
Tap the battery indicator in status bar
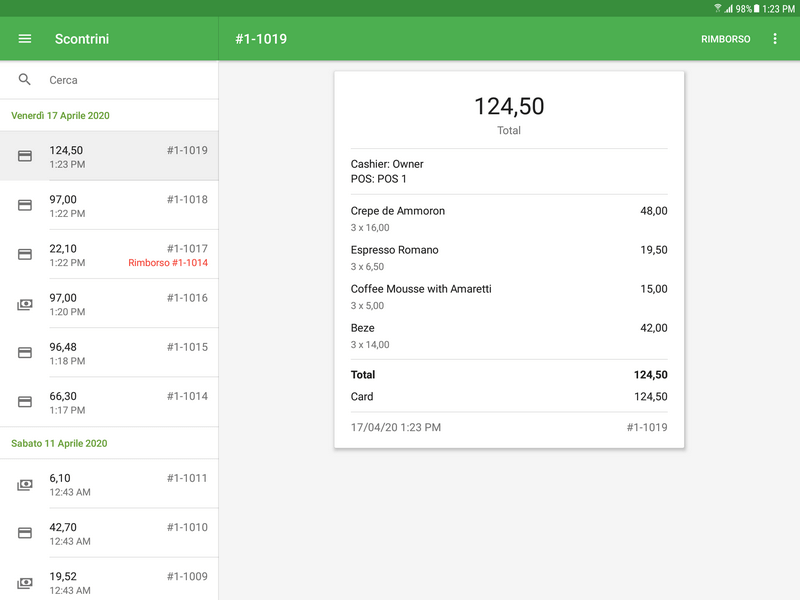[757, 8]
